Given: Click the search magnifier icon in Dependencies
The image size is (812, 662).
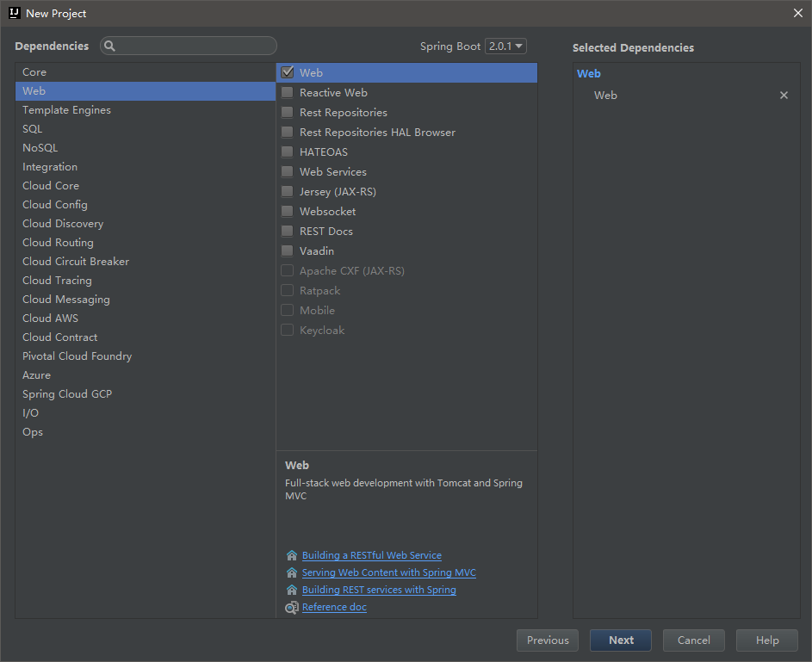Looking at the screenshot, I should pyautogui.click(x=110, y=46).
